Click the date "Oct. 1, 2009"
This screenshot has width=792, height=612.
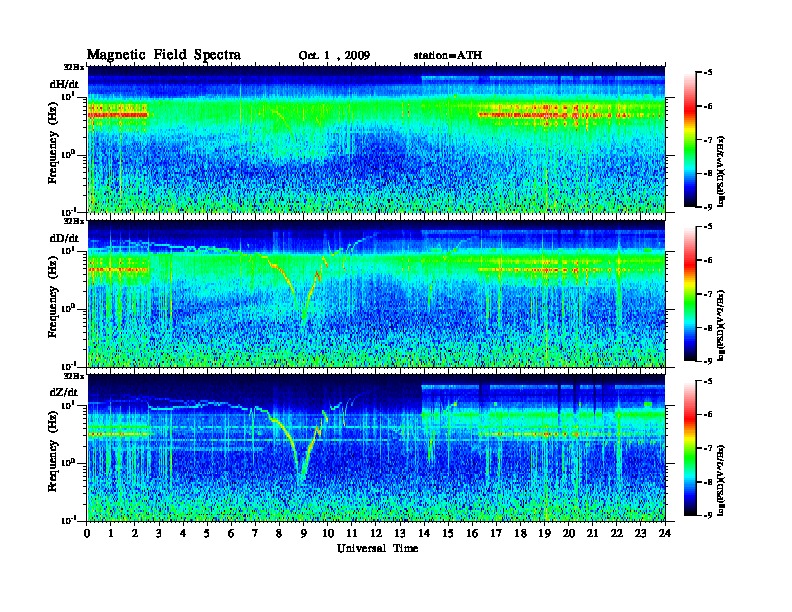pos(334,56)
